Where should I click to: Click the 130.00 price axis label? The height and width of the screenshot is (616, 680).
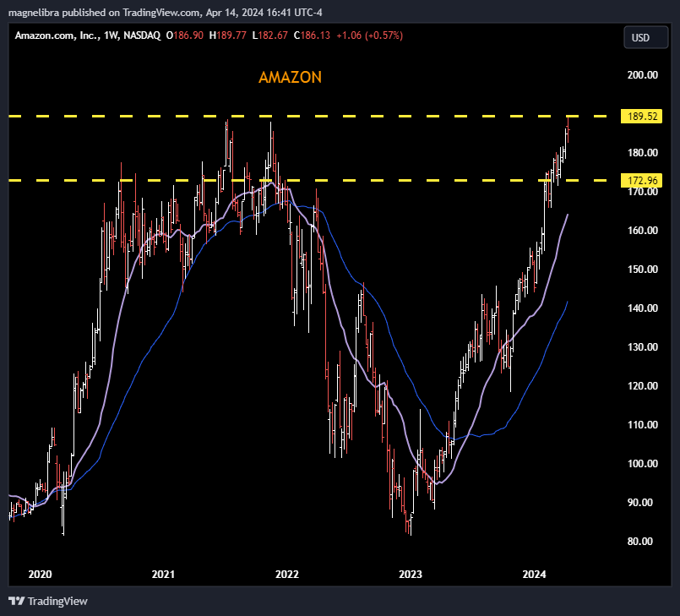(x=642, y=347)
